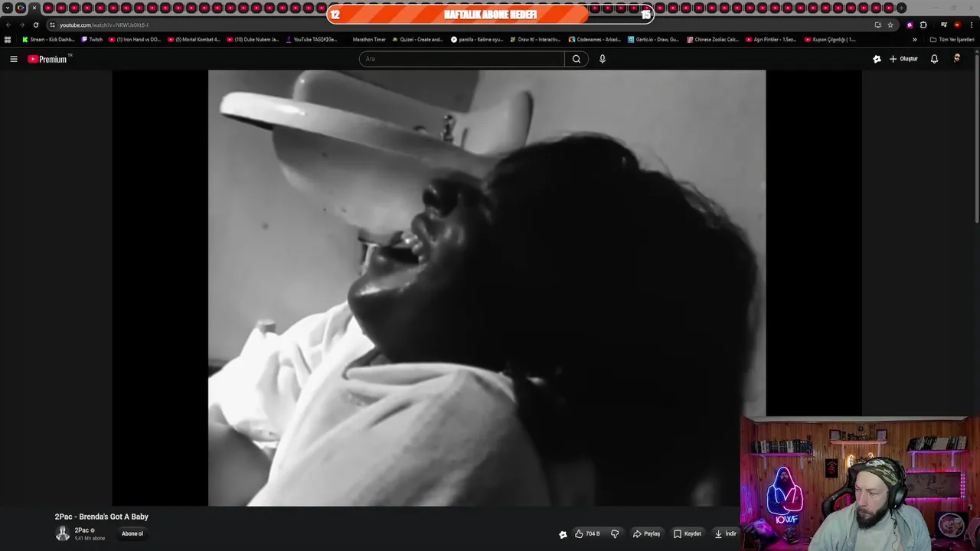980x551 pixels.
Task: Open the Mortal Kombat 4 bookmark
Action: (194, 40)
